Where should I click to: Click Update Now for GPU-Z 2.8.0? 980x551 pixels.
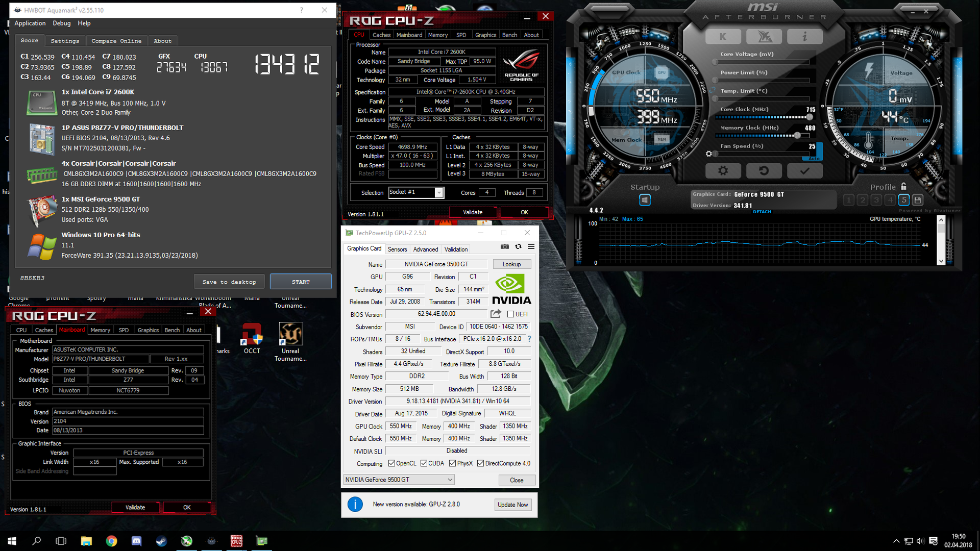pos(512,505)
